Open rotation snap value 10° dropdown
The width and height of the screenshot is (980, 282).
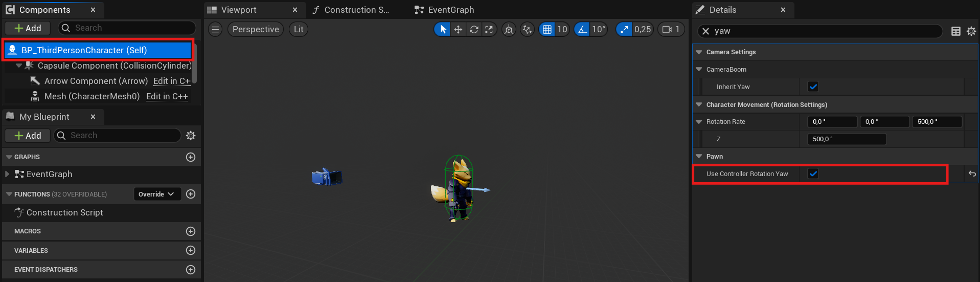[599, 29]
